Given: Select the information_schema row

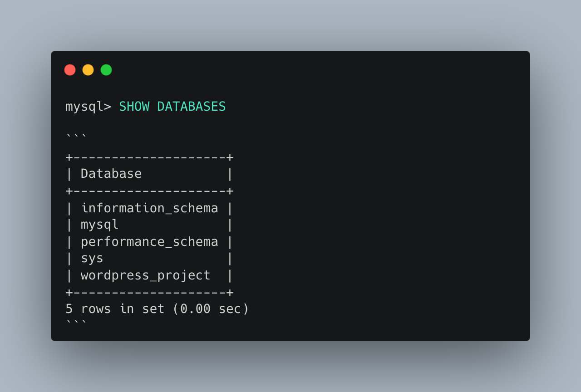Looking at the screenshot, I should (x=149, y=208).
